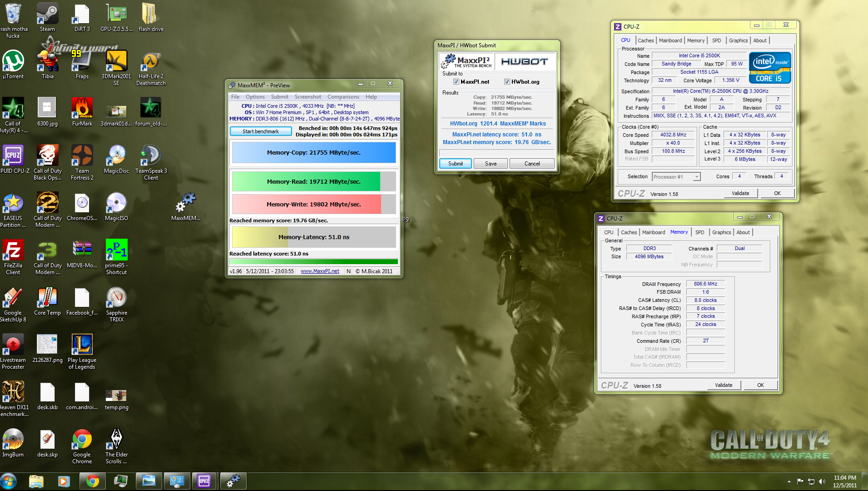Viewport: 868px width, 491px height.
Task: Switch to SPD tab in bottom CPU-Z
Action: 700,232
